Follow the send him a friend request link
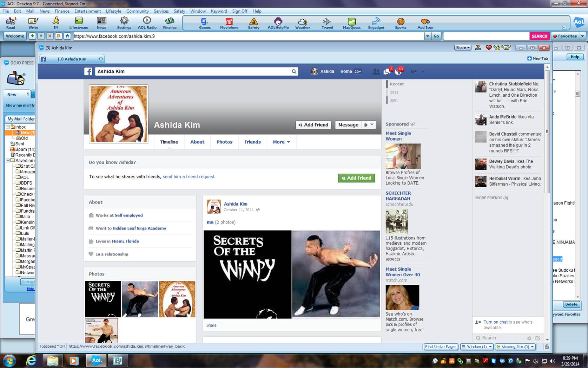 point(189,177)
